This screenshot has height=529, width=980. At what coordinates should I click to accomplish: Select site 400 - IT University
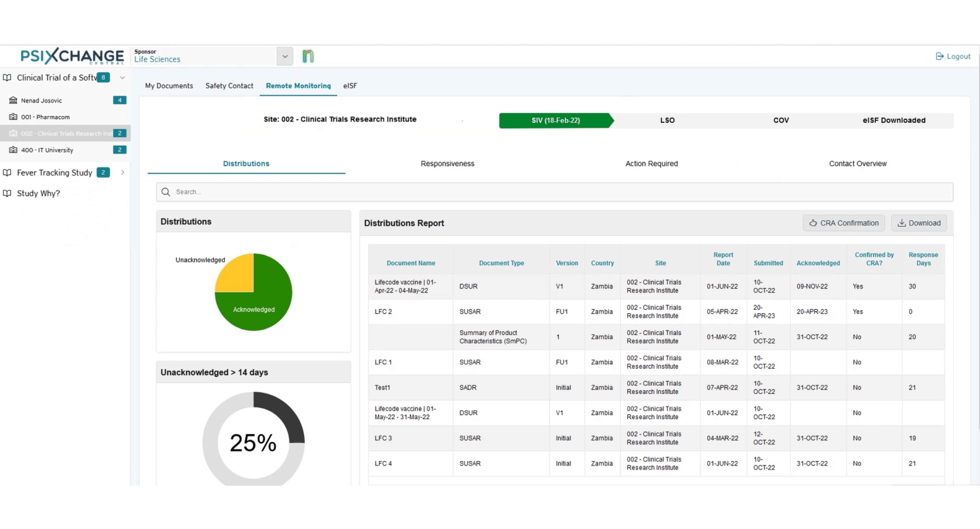(47, 150)
